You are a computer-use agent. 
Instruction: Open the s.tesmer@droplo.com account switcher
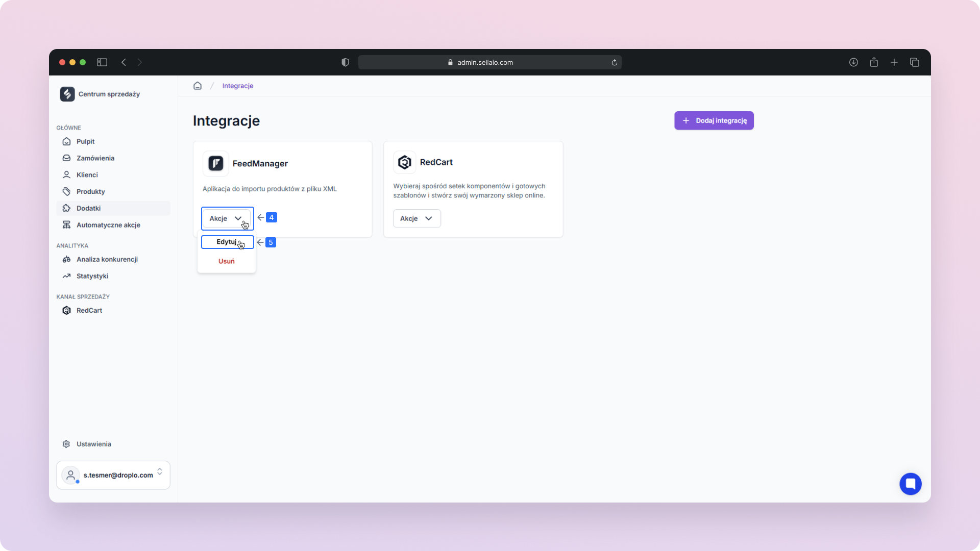pos(113,475)
